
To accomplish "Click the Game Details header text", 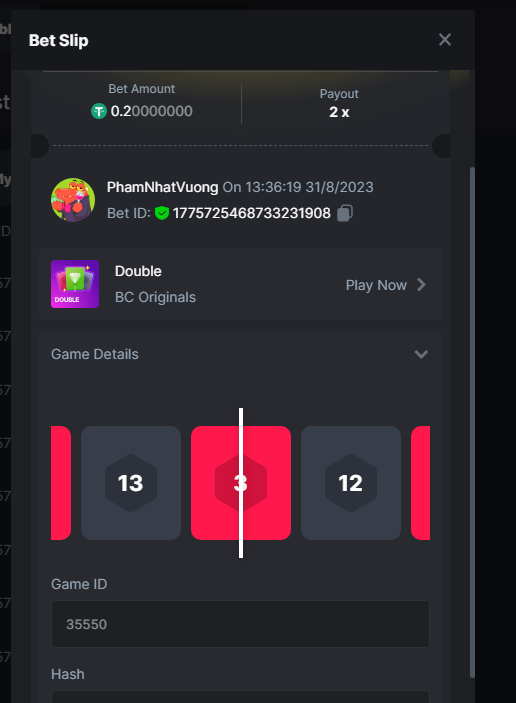I will pyautogui.click(x=95, y=354).
